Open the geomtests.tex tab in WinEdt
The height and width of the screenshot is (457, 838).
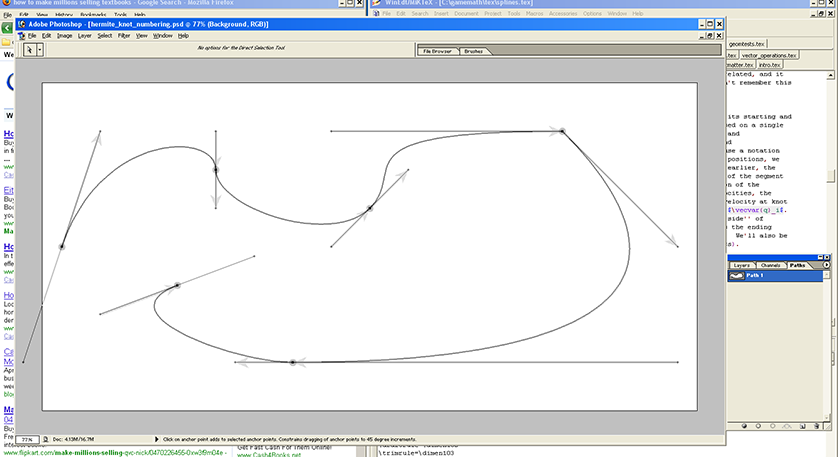(x=747, y=44)
